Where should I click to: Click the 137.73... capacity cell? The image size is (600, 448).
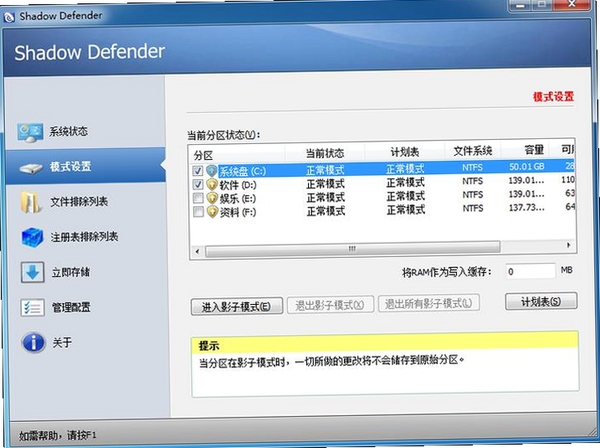527,208
